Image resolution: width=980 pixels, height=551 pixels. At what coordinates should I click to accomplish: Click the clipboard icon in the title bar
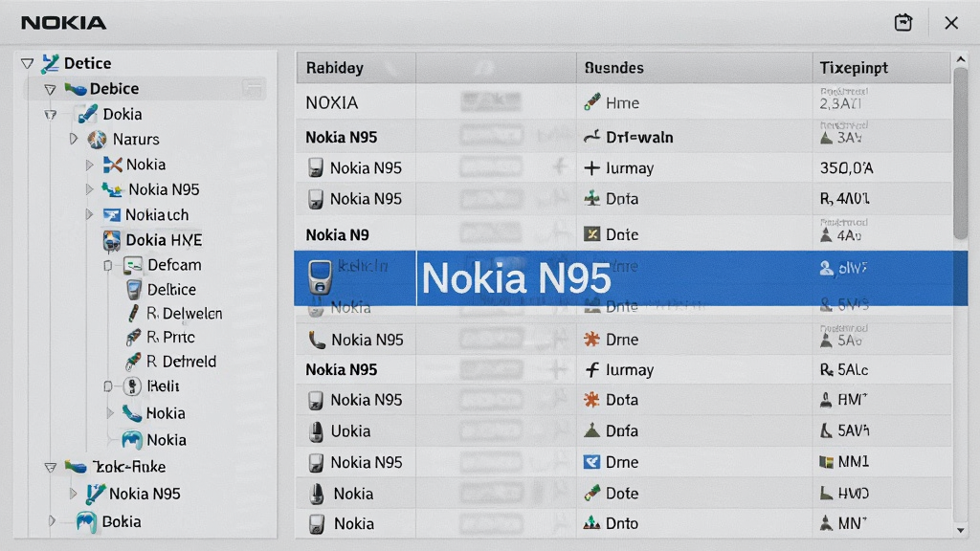(903, 23)
